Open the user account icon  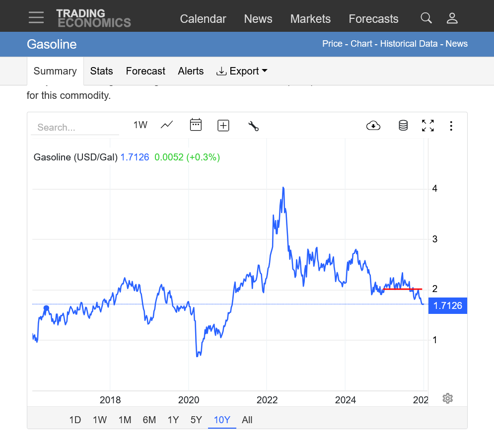[x=452, y=18]
